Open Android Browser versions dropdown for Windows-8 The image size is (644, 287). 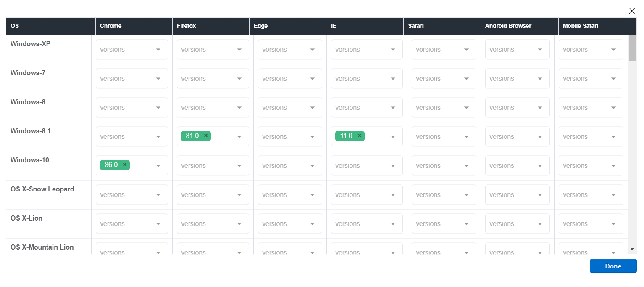[x=518, y=108]
